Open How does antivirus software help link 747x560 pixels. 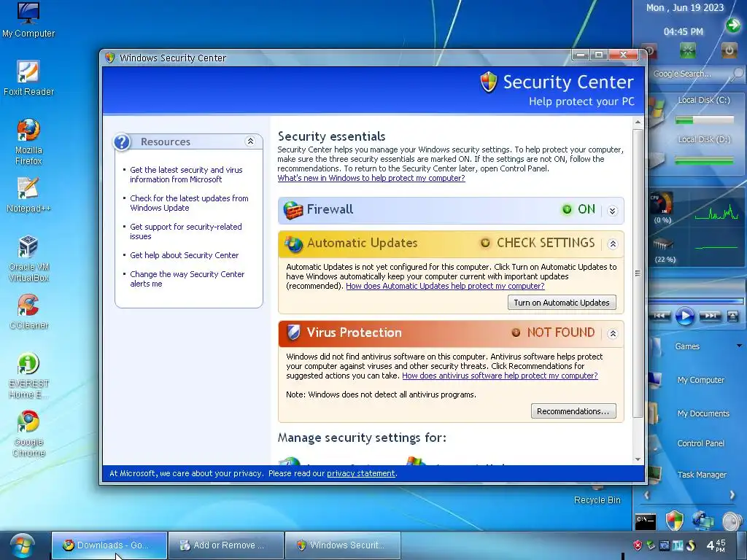[x=500, y=376]
